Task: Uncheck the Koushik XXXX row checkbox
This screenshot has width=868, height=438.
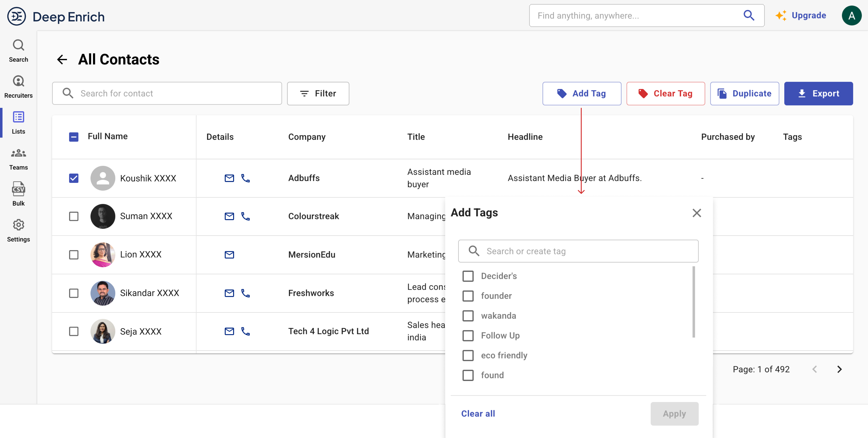Action: [74, 178]
